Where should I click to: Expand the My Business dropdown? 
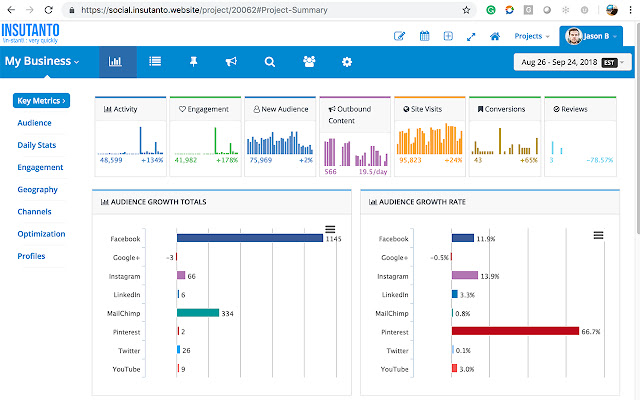[x=42, y=61]
